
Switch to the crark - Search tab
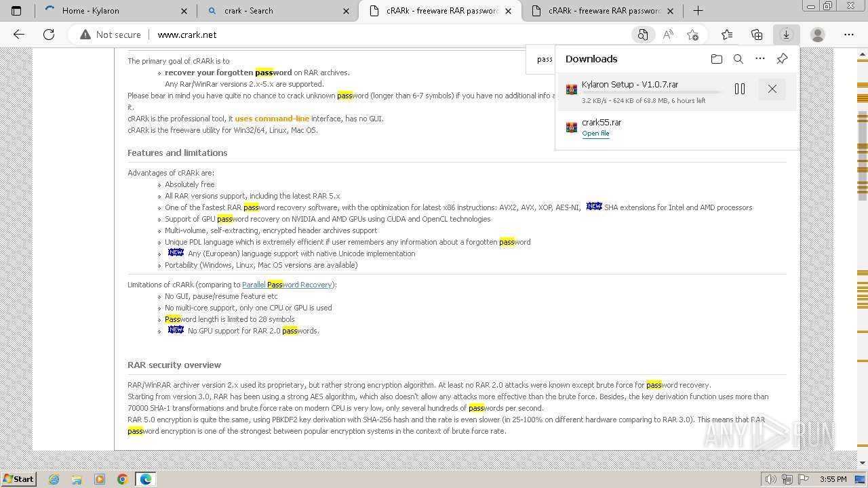278,11
